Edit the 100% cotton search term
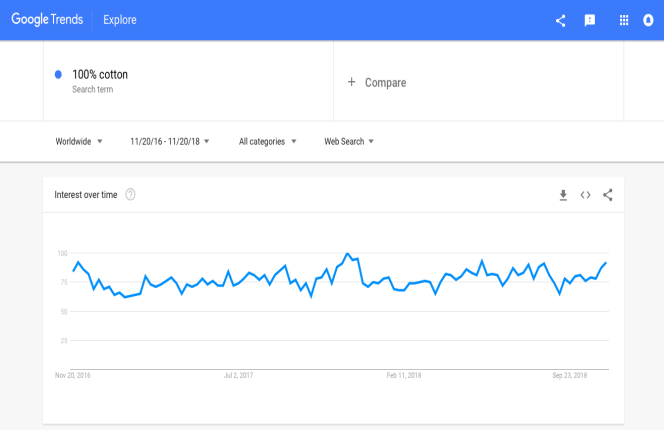This screenshot has height=430, width=665. 100,75
